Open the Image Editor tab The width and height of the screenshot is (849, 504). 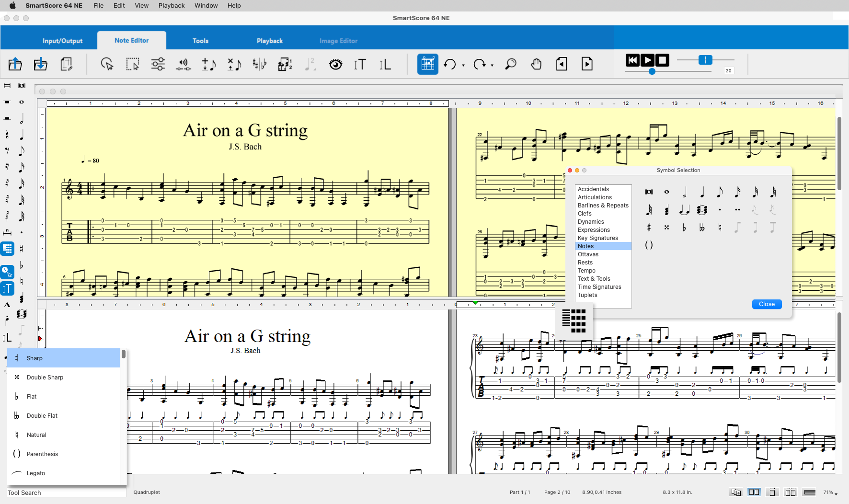click(338, 41)
